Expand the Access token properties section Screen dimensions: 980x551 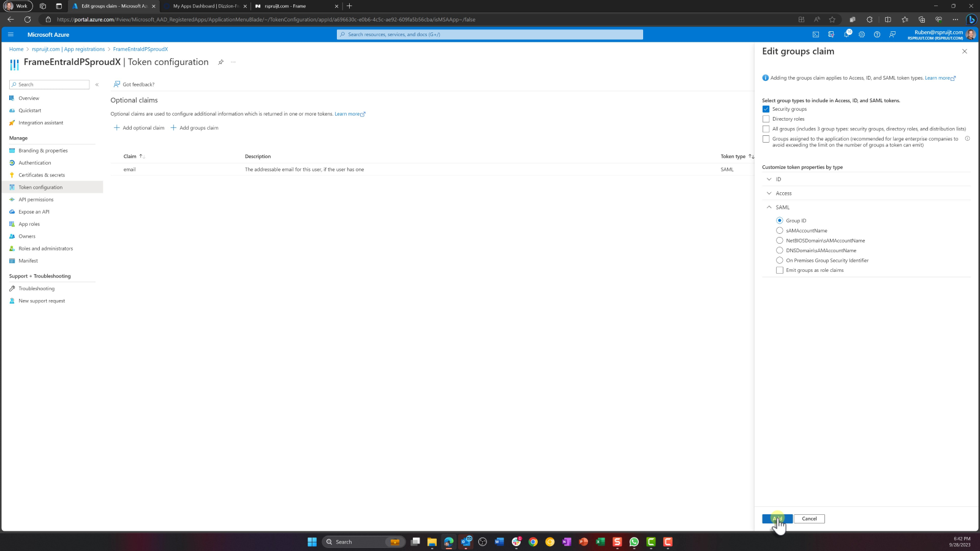[769, 193]
